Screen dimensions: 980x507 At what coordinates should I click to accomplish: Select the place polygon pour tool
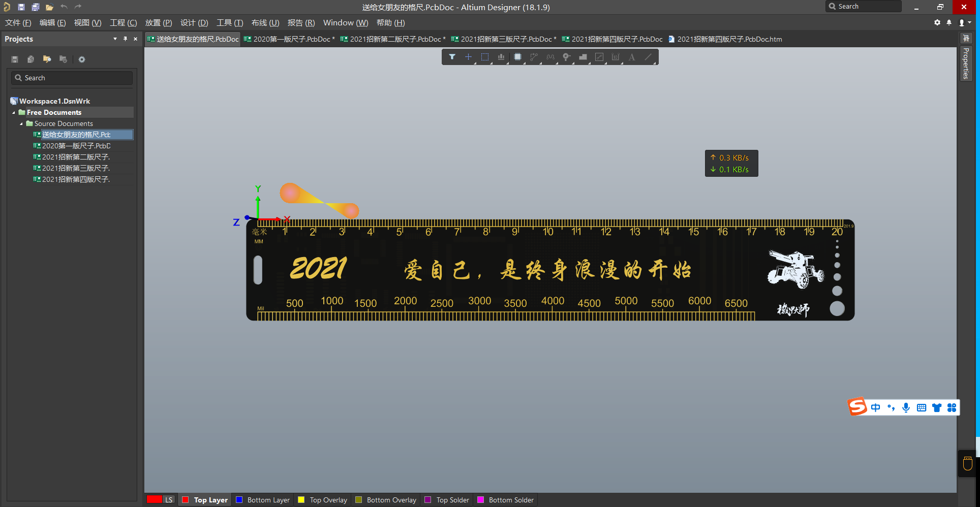pyautogui.click(x=583, y=57)
